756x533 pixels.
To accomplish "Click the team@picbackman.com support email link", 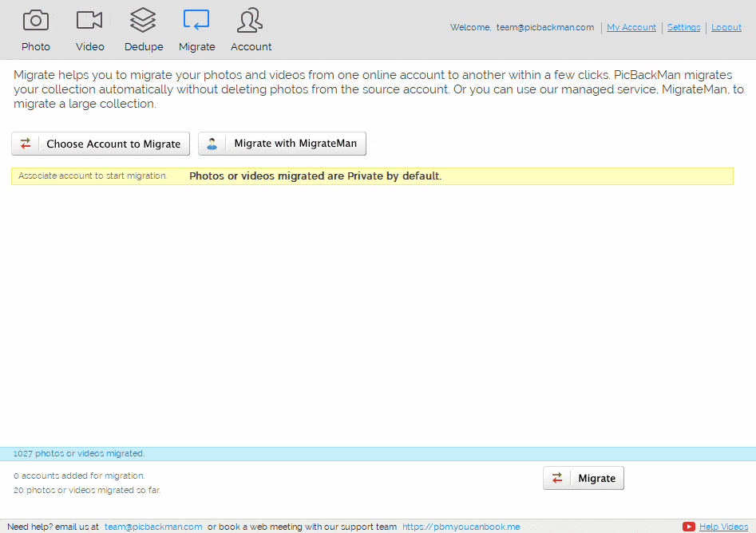I will [153, 527].
